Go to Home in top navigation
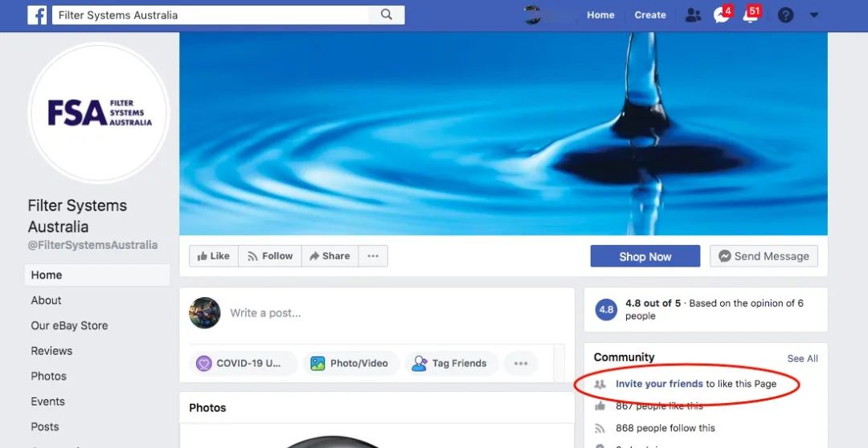The height and width of the screenshot is (448, 868). (x=600, y=15)
